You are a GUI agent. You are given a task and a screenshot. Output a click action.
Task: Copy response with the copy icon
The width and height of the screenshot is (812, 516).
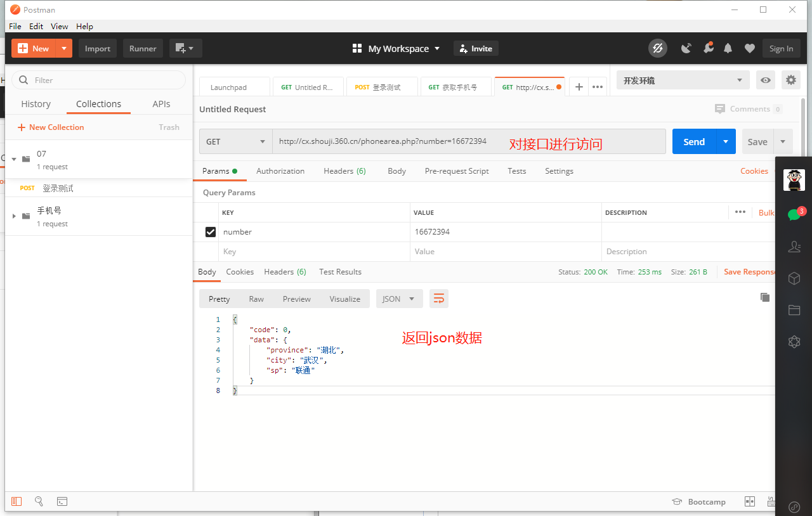pos(765,297)
